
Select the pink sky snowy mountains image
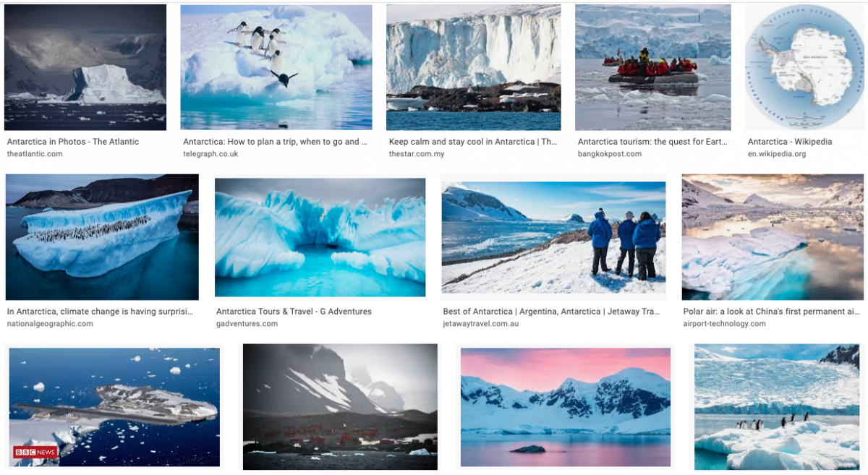566,407
